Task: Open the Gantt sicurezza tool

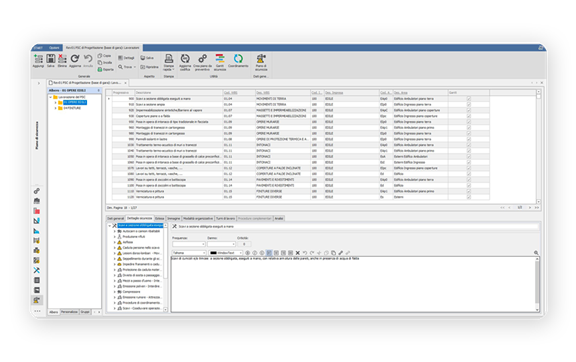Action: coord(220,59)
